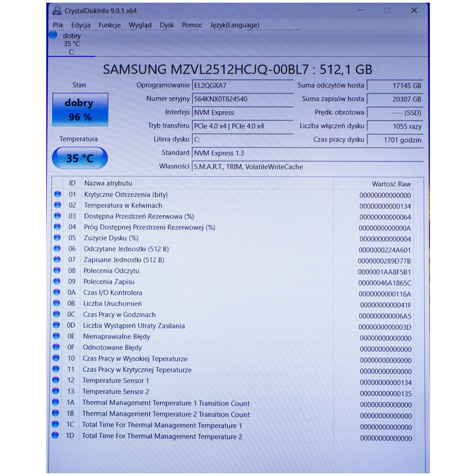Click status circle for attribute ID 1A
The width and height of the screenshot is (476, 476).
pyautogui.click(x=55, y=402)
